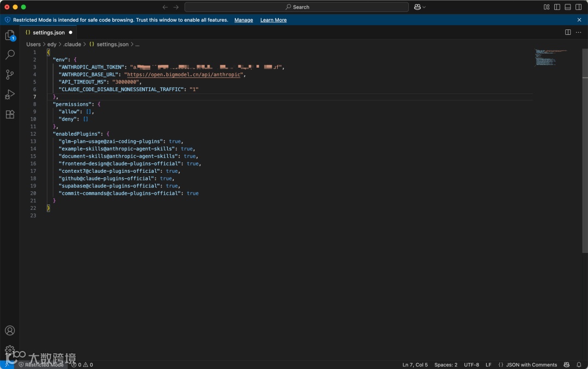Open the Source Control view
This screenshot has width=588, height=369.
10,74
